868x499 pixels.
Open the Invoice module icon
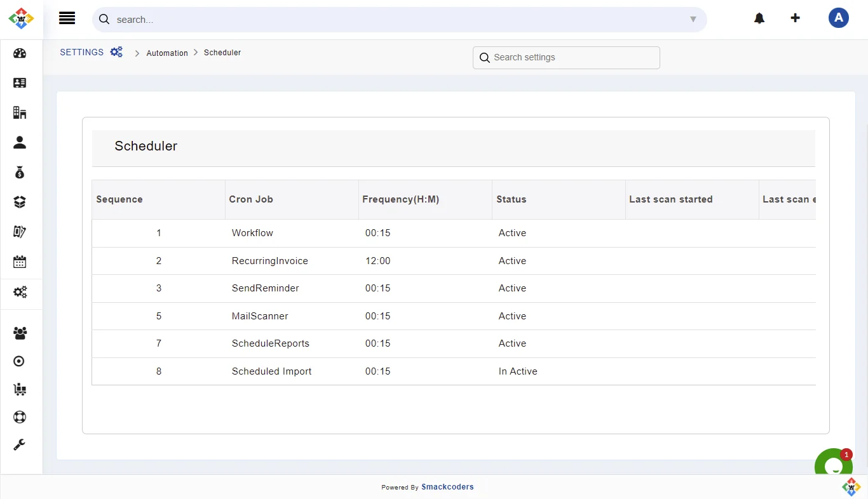[x=19, y=232]
